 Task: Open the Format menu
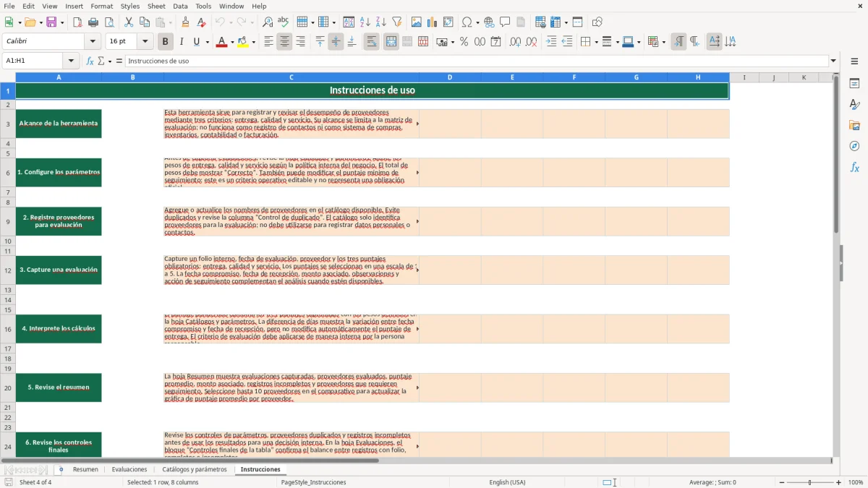[x=101, y=6]
